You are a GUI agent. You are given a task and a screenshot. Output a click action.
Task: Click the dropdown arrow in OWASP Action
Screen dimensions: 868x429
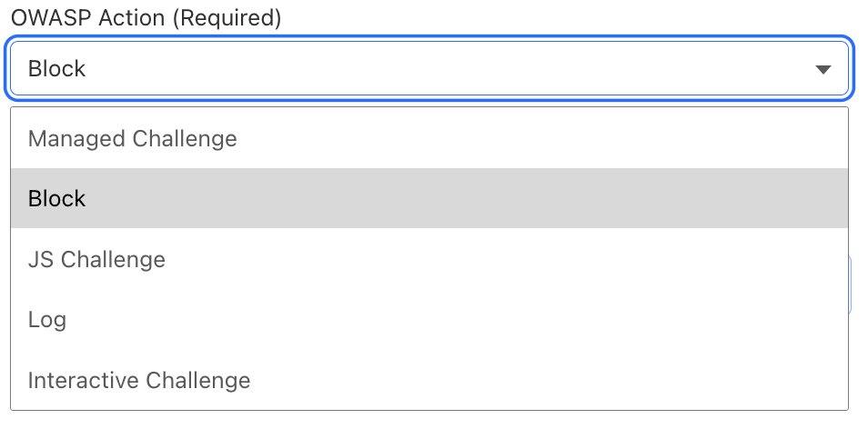pos(823,69)
